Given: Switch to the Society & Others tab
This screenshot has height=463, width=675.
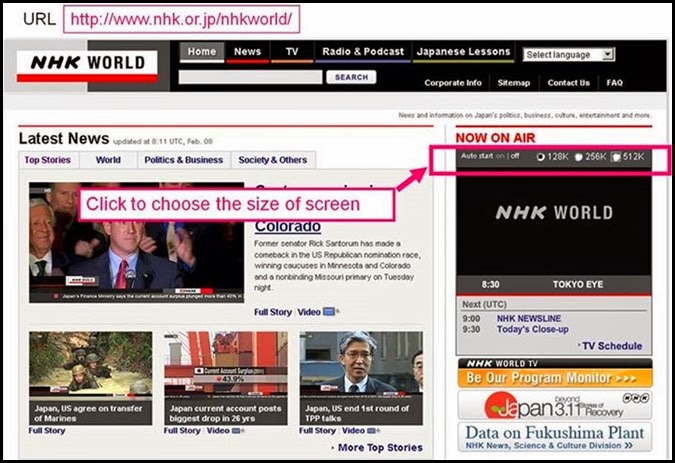Looking at the screenshot, I should click(273, 160).
